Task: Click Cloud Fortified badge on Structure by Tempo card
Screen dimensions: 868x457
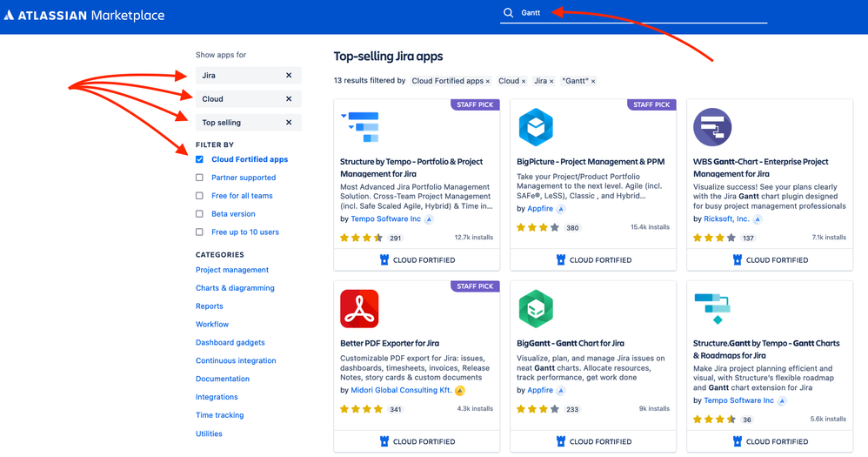Action: point(417,259)
